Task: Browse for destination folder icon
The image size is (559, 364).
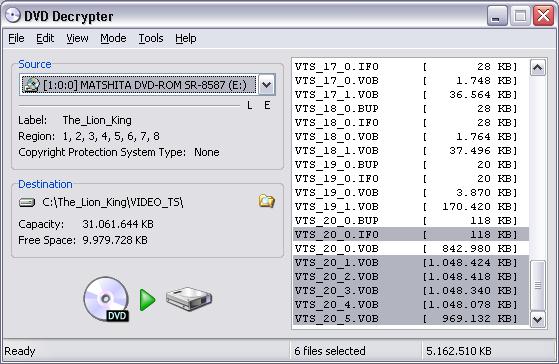Action: 266,201
